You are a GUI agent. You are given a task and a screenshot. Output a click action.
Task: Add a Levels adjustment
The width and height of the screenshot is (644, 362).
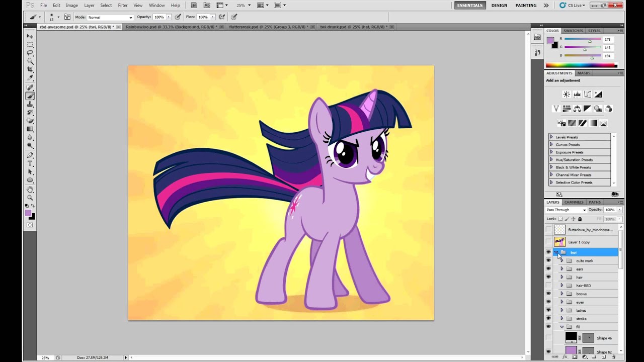(577, 94)
